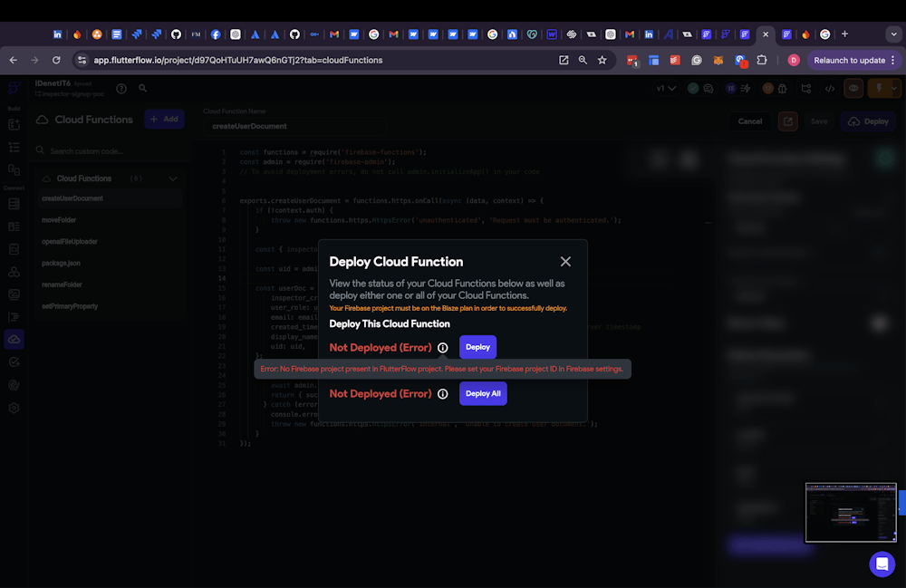Image resolution: width=906 pixels, height=588 pixels.
Task: Close the current FlutterFlow browser tab
Action: pyautogui.click(x=766, y=34)
